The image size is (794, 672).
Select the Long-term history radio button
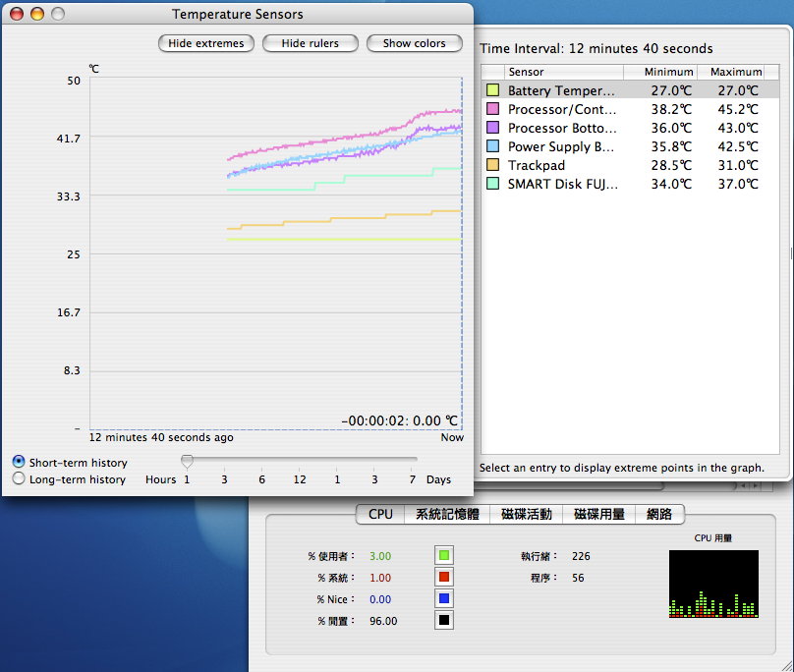click(x=19, y=478)
